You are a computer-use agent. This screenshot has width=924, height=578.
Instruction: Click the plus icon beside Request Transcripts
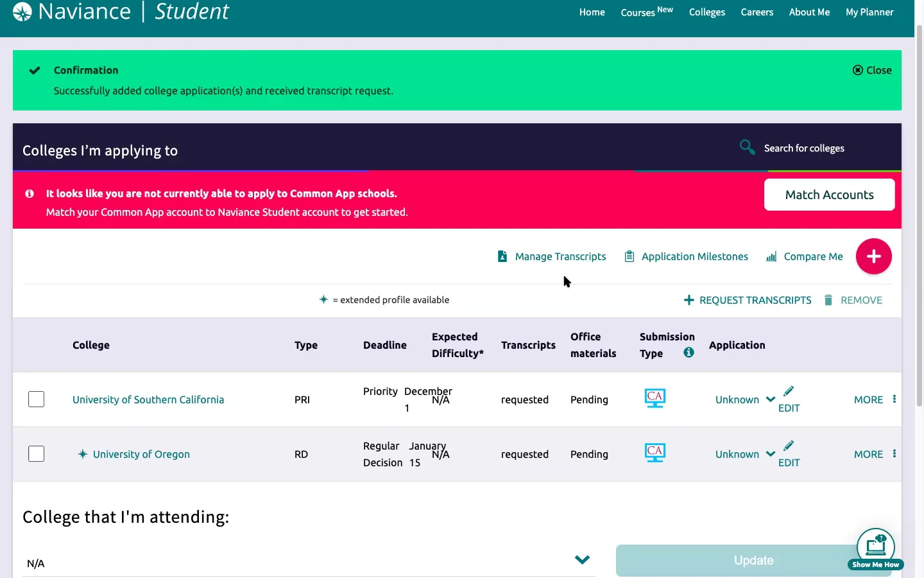point(689,300)
